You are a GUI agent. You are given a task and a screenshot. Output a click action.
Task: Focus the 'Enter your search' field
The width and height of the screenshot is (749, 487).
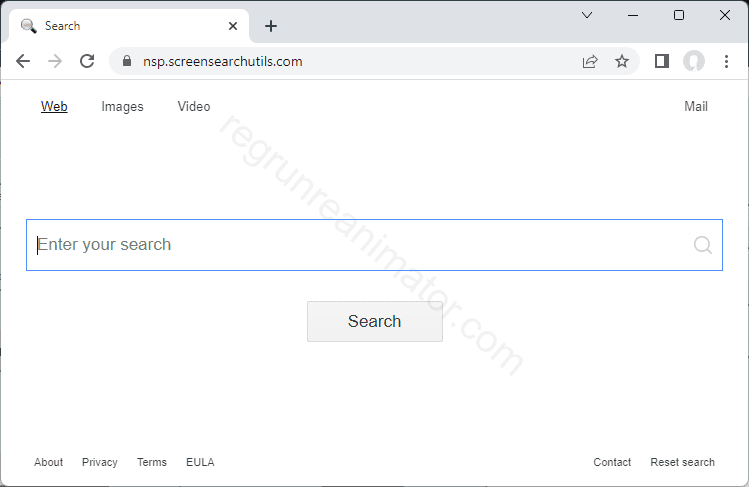360,245
